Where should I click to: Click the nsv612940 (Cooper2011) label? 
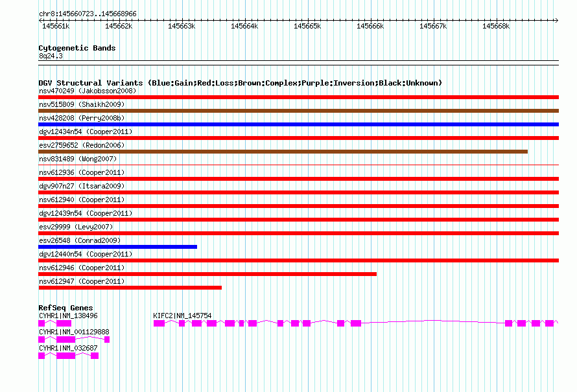[82, 200]
